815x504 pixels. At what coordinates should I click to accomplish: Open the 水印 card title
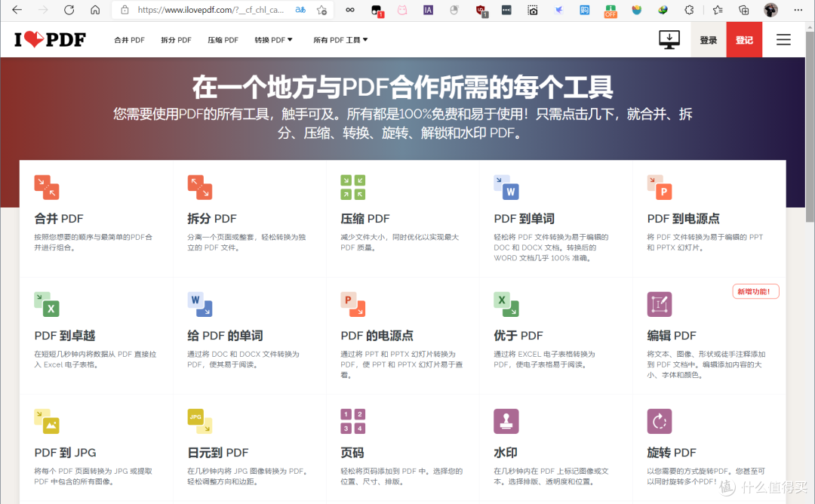(x=505, y=453)
